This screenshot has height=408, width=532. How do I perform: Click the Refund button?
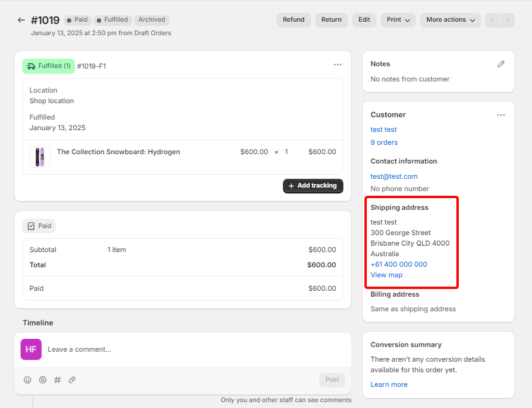pyautogui.click(x=294, y=20)
